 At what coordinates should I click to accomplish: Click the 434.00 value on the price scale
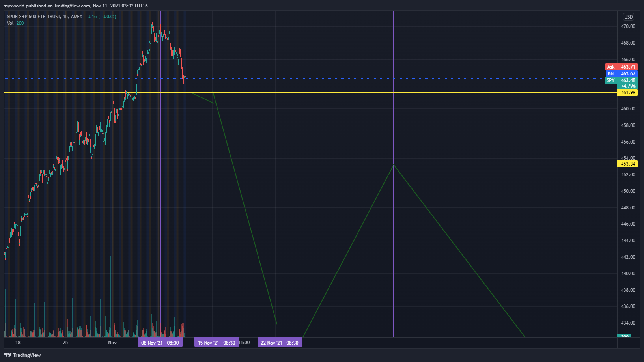pyautogui.click(x=628, y=323)
